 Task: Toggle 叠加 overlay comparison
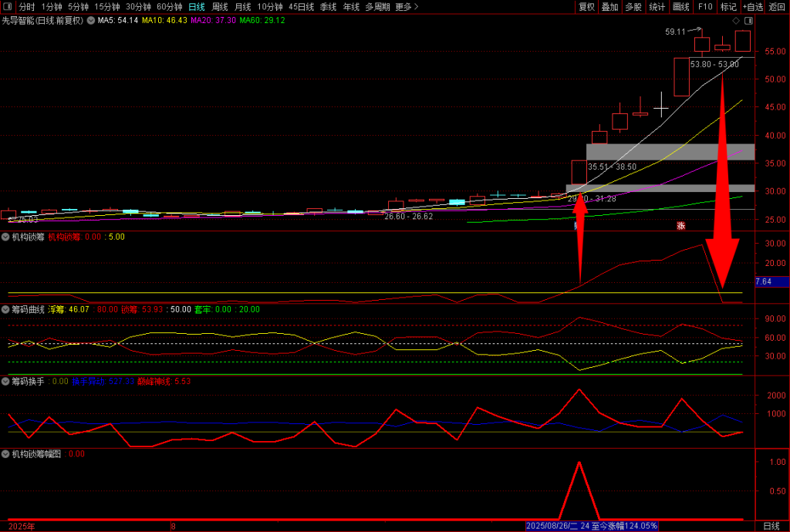click(x=610, y=7)
